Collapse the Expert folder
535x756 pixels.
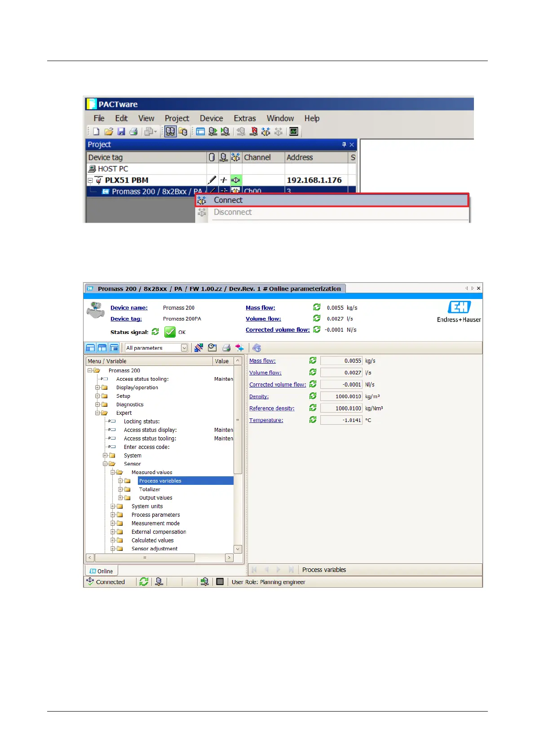pyautogui.click(x=97, y=413)
